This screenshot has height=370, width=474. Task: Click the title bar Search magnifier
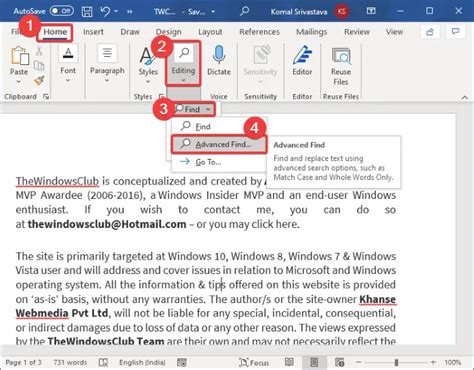[244, 11]
